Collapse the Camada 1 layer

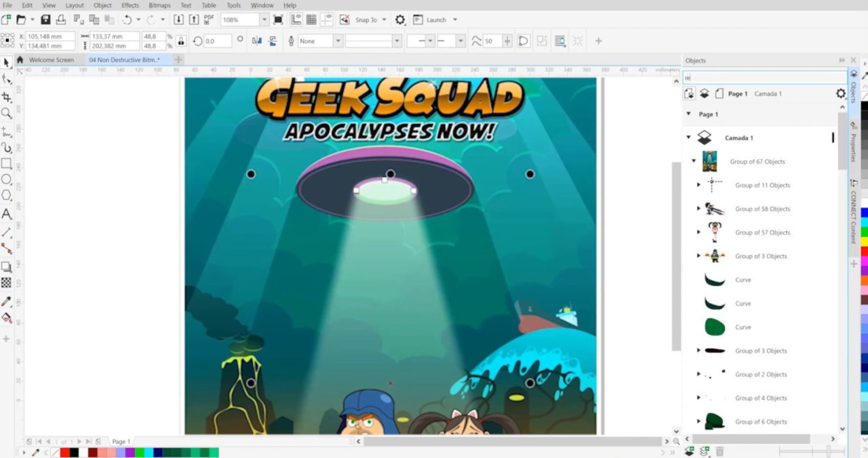(x=688, y=137)
